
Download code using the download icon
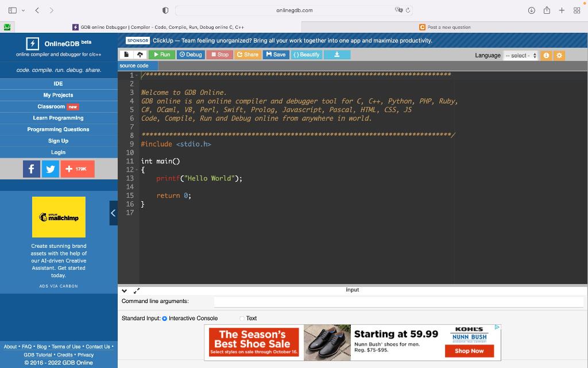336,55
